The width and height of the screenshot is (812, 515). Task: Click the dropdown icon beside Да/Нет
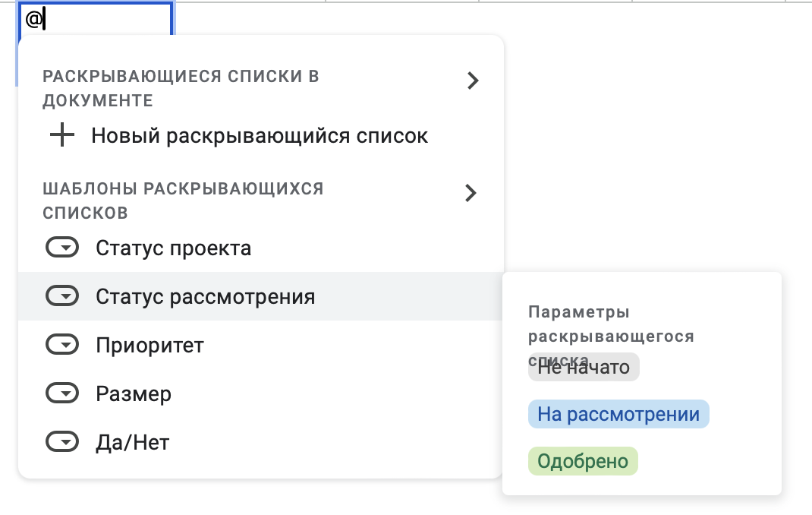point(62,442)
